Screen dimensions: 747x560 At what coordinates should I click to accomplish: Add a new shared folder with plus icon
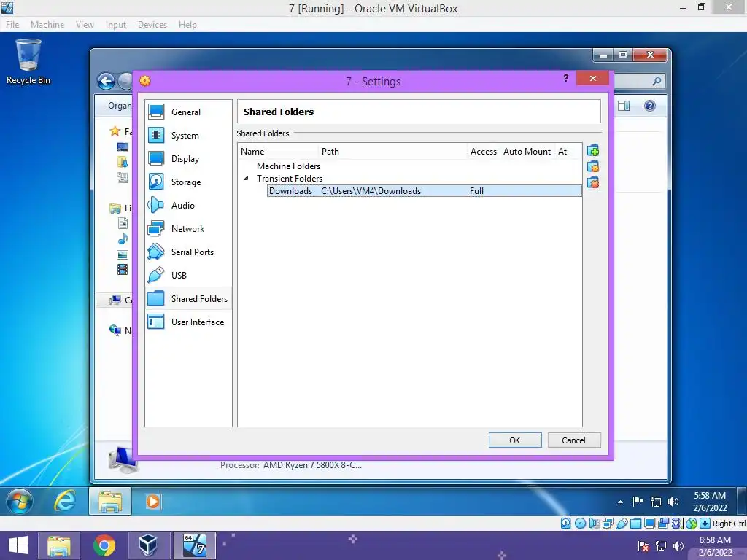(x=593, y=151)
